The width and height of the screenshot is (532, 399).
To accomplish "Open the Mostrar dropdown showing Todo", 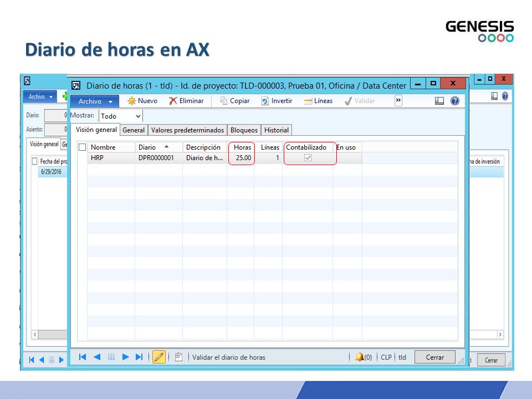I will pos(121,116).
